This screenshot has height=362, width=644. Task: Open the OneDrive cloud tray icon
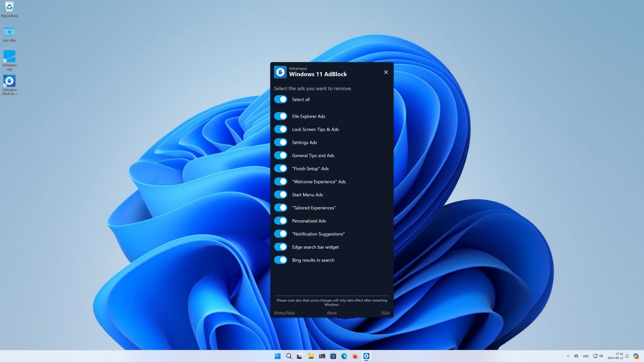(x=576, y=356)
